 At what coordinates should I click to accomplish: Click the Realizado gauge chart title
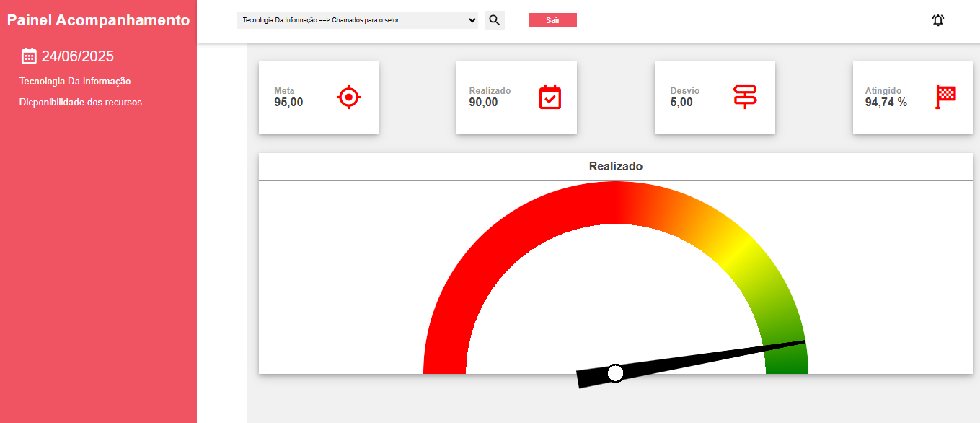click(x=615, y=167)
